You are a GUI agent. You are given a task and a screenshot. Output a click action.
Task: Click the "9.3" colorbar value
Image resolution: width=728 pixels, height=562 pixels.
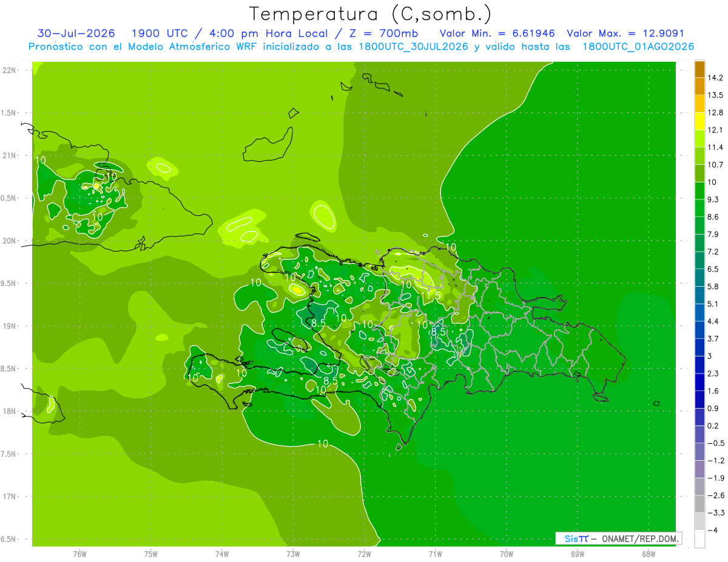[x=713, y=199]
